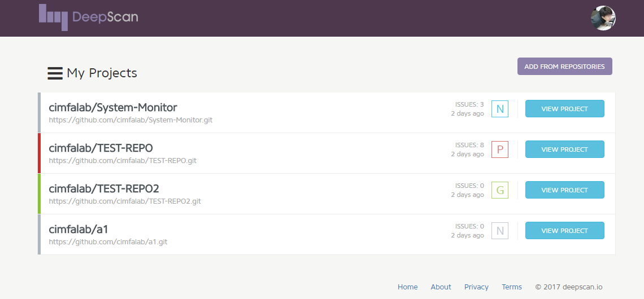644x299 pixels.
Task: Click the a1.git repository URL
Action: (108, 242)
